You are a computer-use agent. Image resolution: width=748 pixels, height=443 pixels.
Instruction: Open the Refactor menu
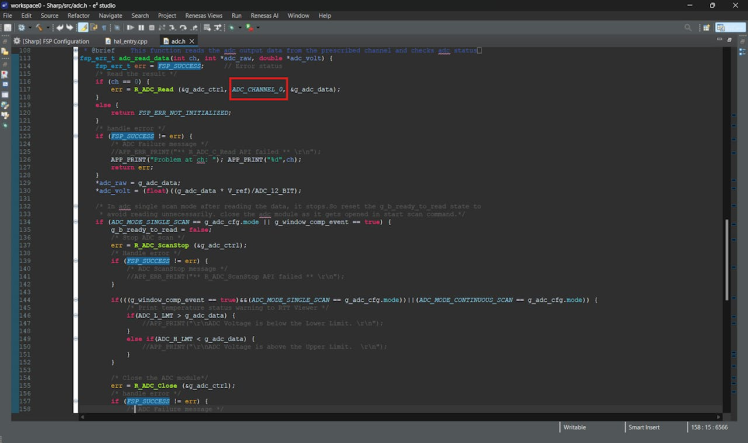coord(78,16)
